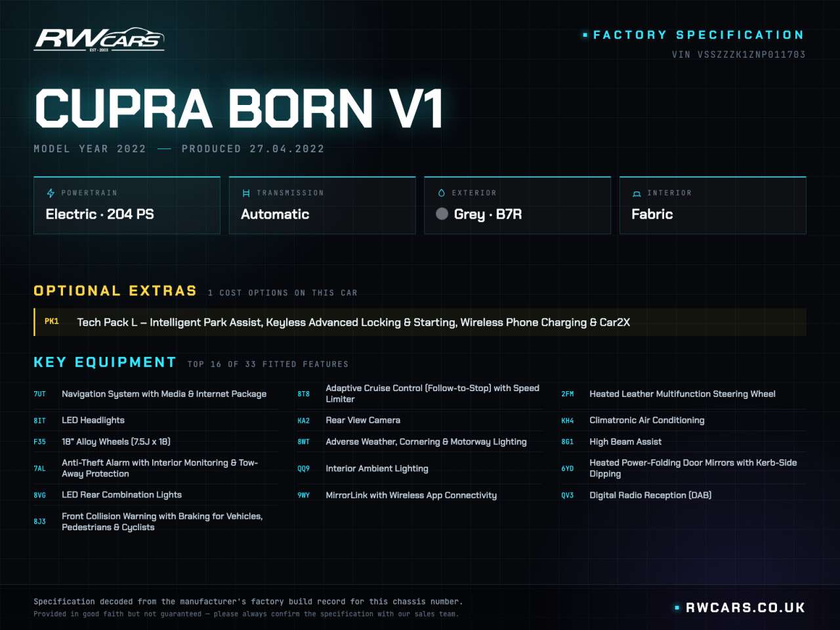Select the VIN VSSZZZK1ZNP011703 text
The width and height of the screenshot is (840, 630).
pos(738,54)
